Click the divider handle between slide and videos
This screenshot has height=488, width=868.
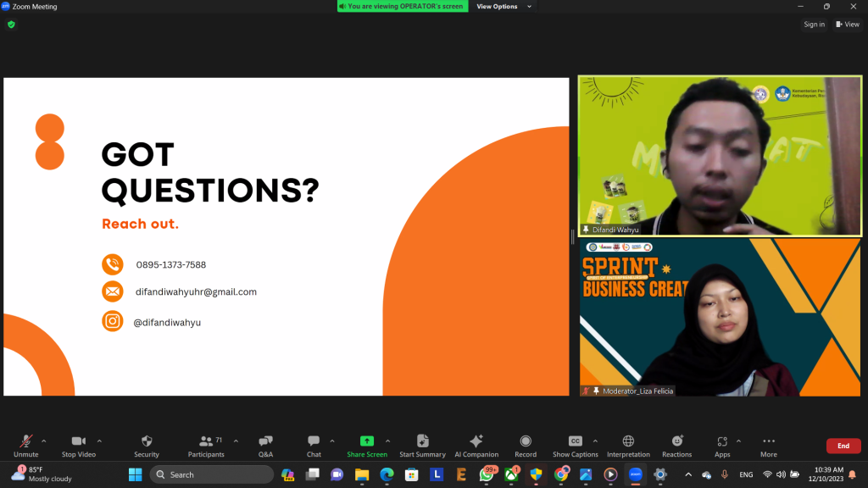(573, 237)
